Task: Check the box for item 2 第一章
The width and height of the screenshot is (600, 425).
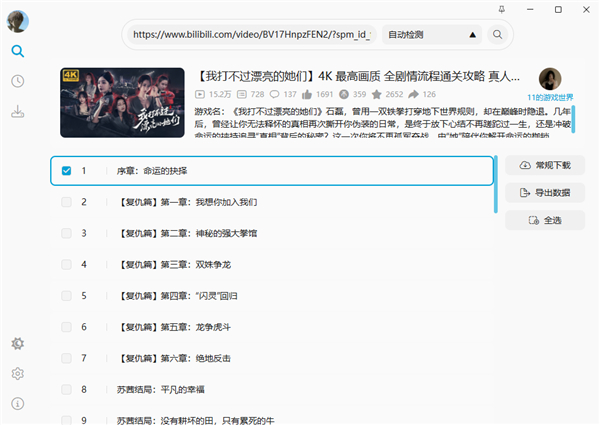Action: (x=67, y=202)
